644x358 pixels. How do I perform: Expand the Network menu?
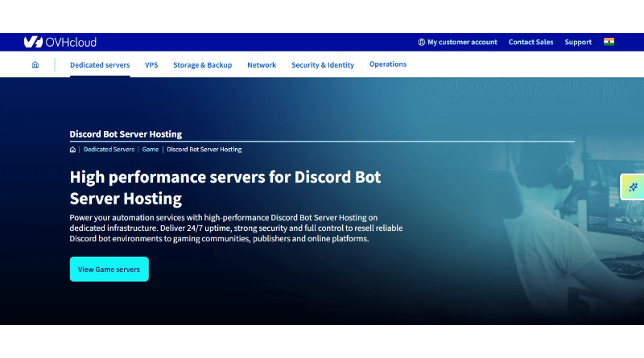point(262,65)
